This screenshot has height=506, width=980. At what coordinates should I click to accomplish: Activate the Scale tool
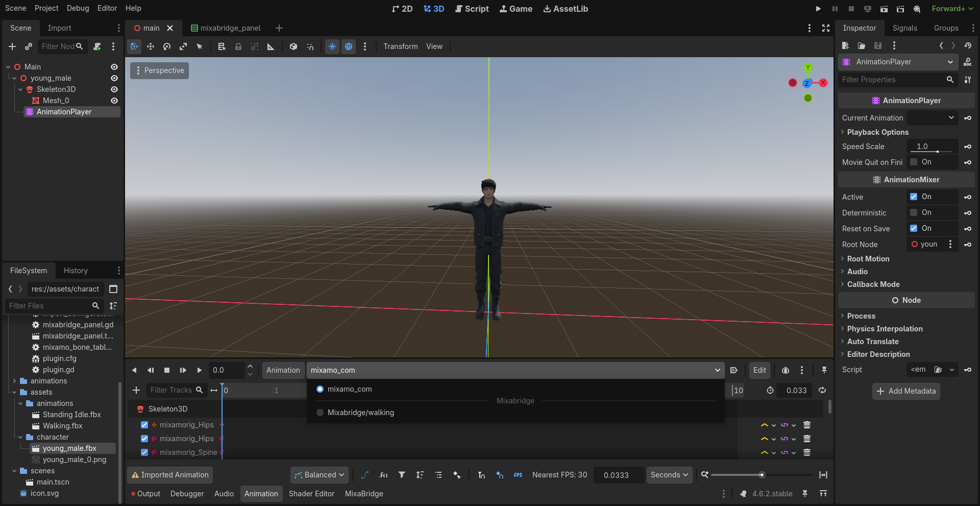[183, 46]
